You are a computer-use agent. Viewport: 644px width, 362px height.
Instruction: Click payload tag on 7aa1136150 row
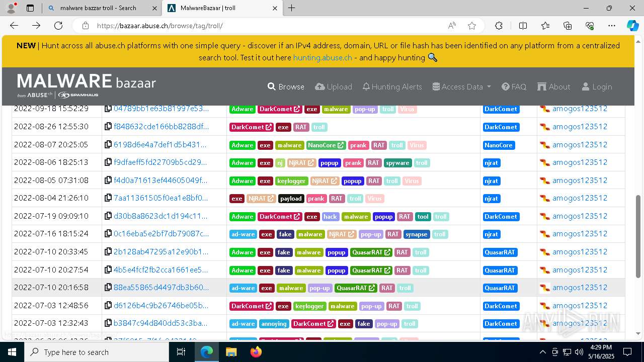291,199
